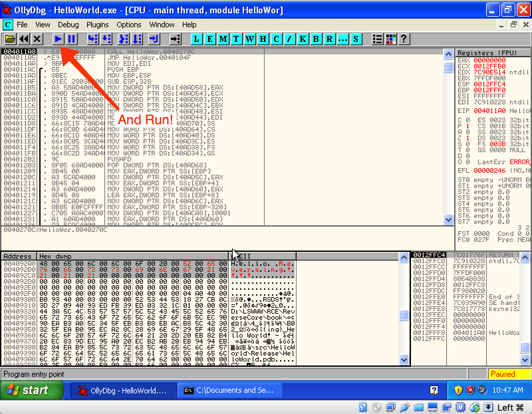Run the program with the play icon
Image resolution: width=532 pixels, height=414 pixels.
[x=58, y=39]
